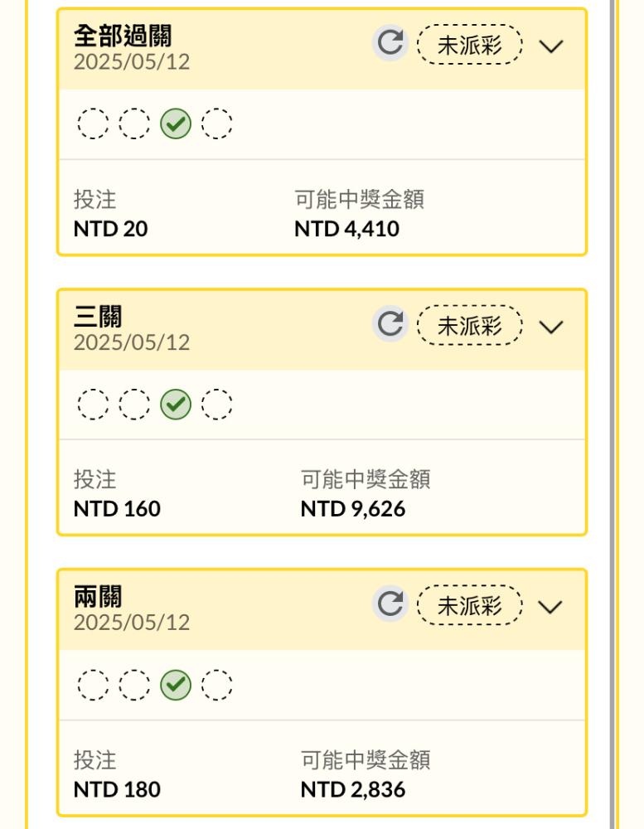Refresh the 三關 bet card
This screenshot has width=644, height=829.
pos(390,323)
